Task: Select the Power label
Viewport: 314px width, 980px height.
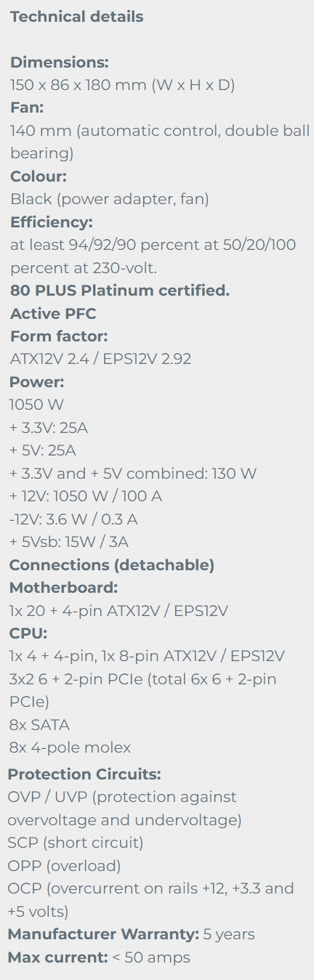Action: point(37,382)
